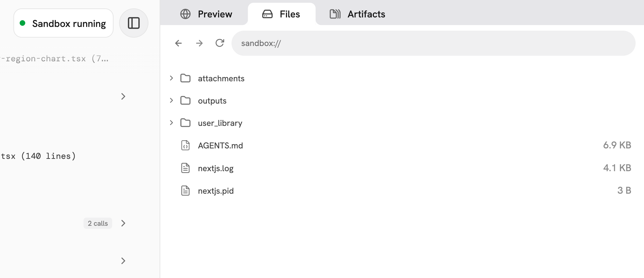Go back in file browser
The width and height of the screenshot is (644, 278).
pyautogui.click(x=178, y=43)
